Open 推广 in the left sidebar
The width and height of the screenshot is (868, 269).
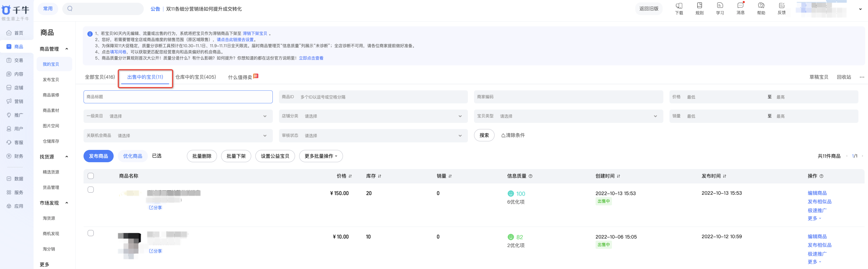pos(15,115)
